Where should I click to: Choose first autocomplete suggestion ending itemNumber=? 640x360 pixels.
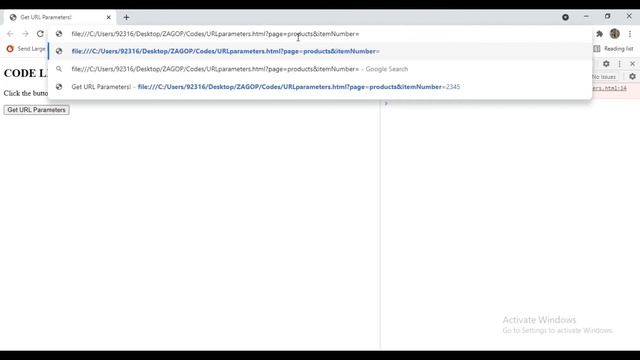click(320, 51)
